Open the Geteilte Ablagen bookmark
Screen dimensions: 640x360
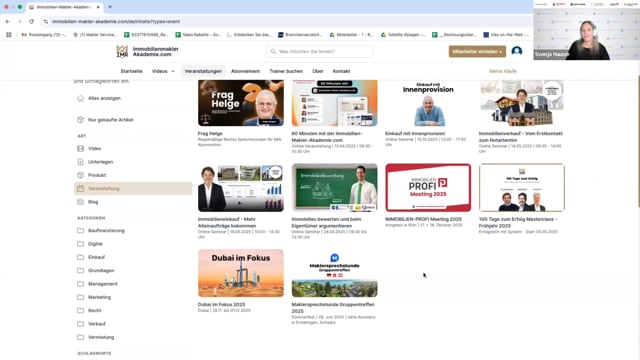tap(403, 35)
